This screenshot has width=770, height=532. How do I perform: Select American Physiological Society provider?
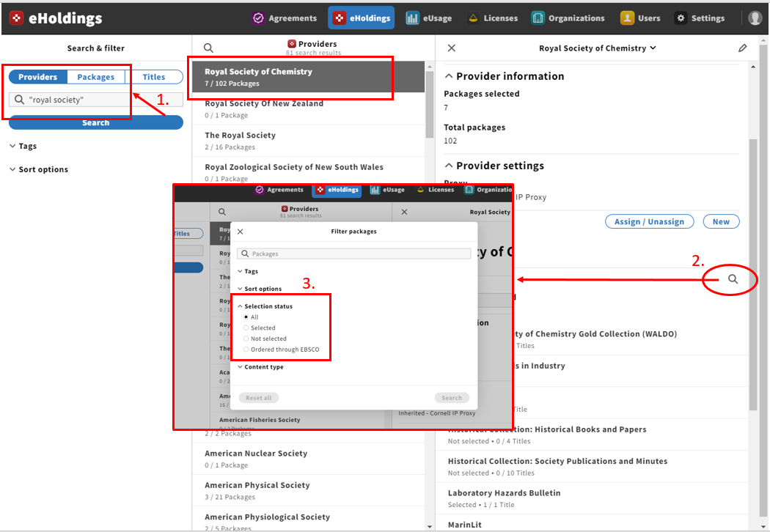tap(308, 520)
